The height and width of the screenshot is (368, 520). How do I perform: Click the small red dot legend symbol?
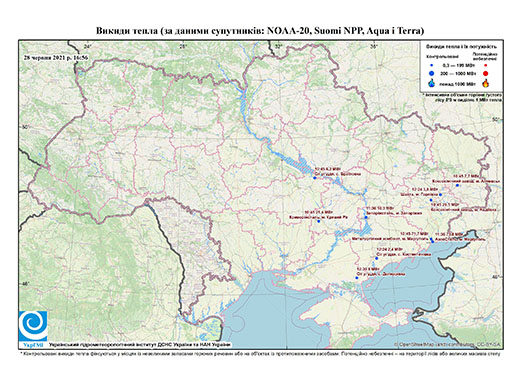tap(485, 65)
